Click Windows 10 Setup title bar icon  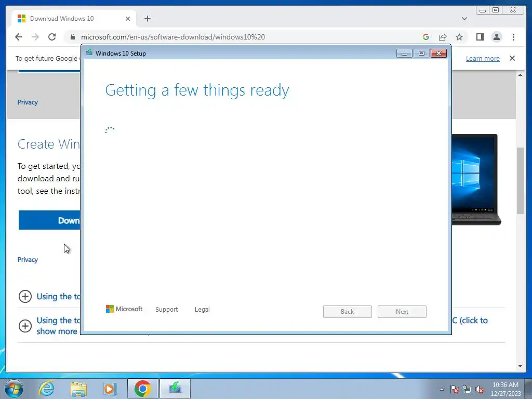point(89,52)
